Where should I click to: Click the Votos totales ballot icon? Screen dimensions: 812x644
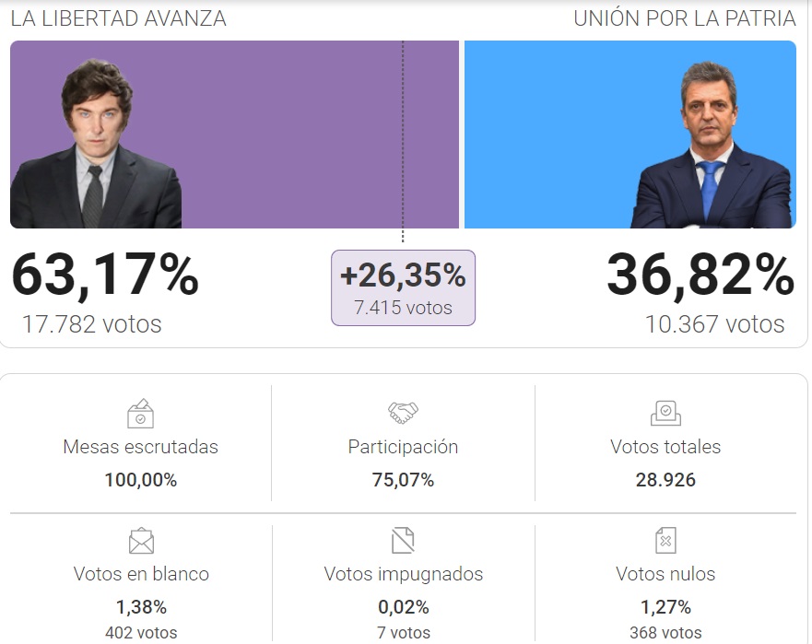pos(665,413)
